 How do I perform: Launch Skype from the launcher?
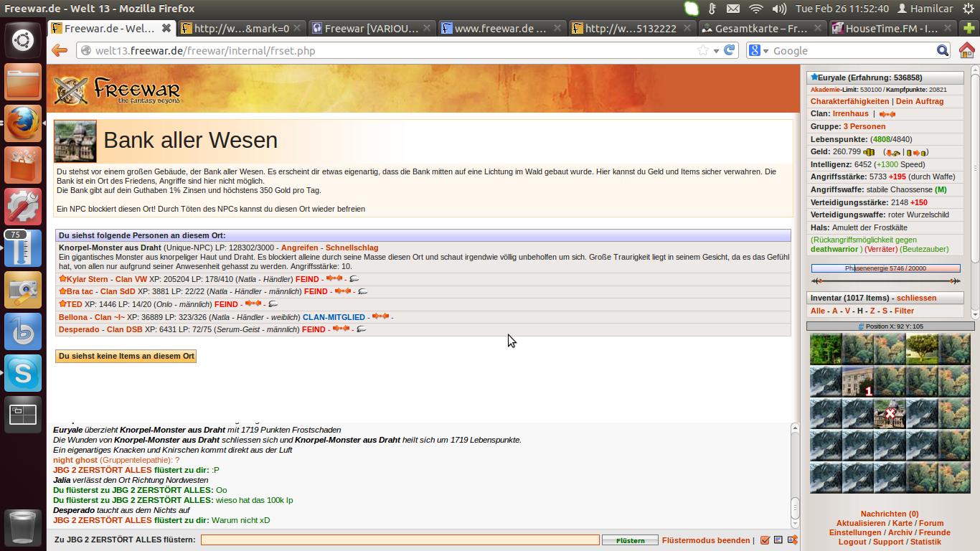tap(23, 373)
